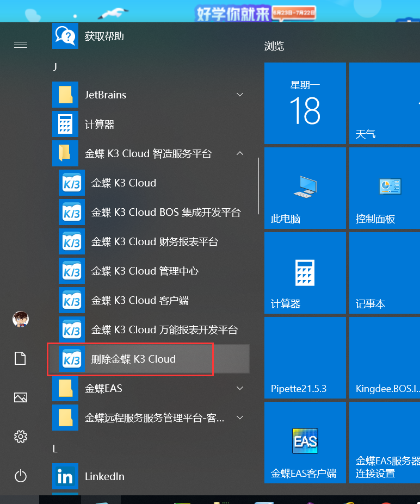420x504 pixels.
Task: Click the JetBrains label text
Action: click(106, 95)
